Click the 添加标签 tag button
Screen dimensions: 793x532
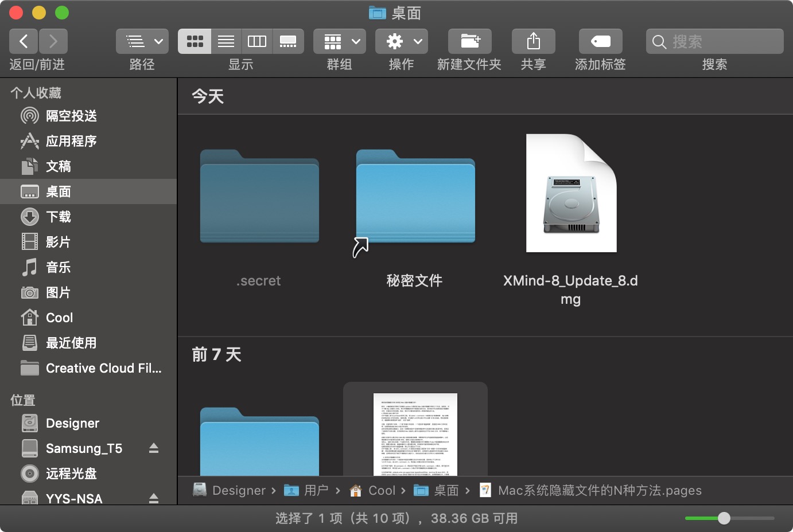click(601, 41)
